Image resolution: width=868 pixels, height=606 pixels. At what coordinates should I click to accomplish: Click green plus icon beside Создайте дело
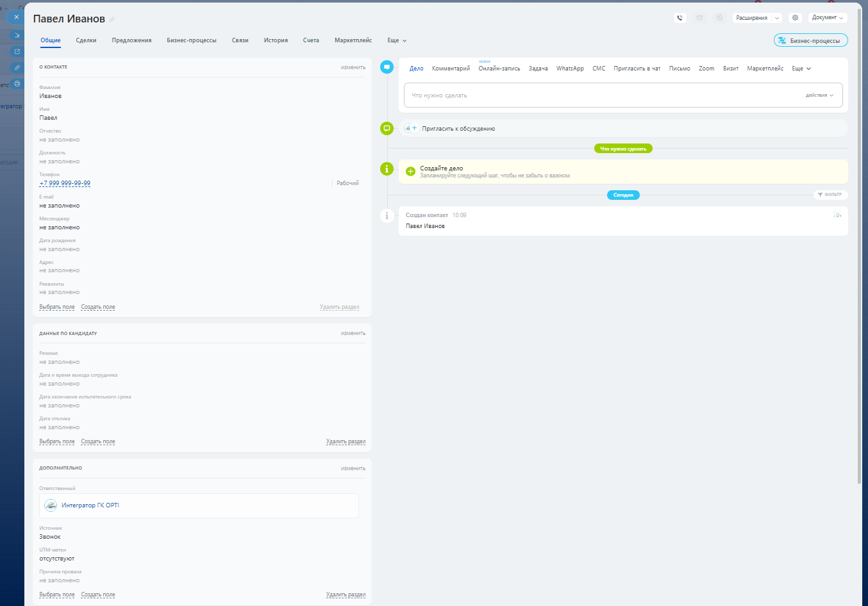click(x=411, y=172)
